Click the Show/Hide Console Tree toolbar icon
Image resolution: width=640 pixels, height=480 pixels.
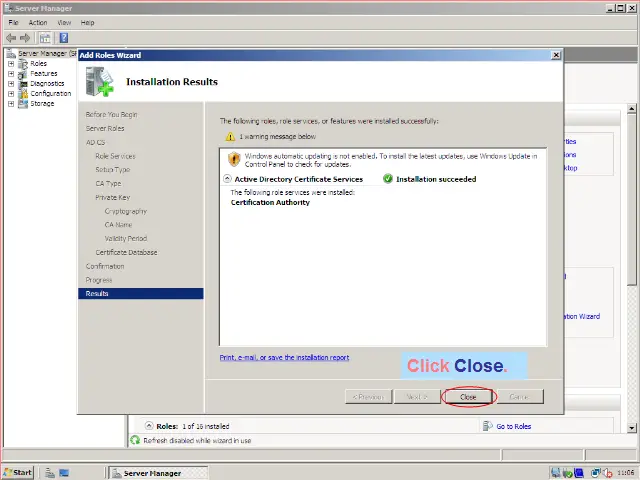(45, 37)
